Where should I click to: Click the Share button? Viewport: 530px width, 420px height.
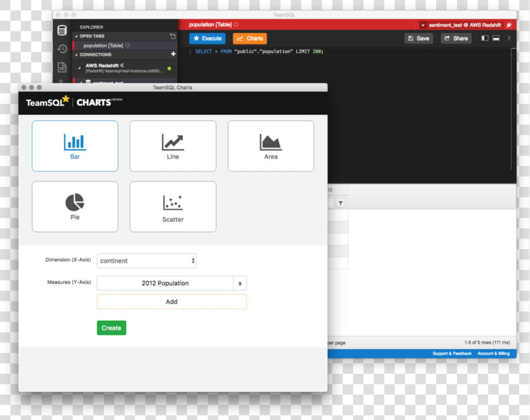[x=456, y=39]
